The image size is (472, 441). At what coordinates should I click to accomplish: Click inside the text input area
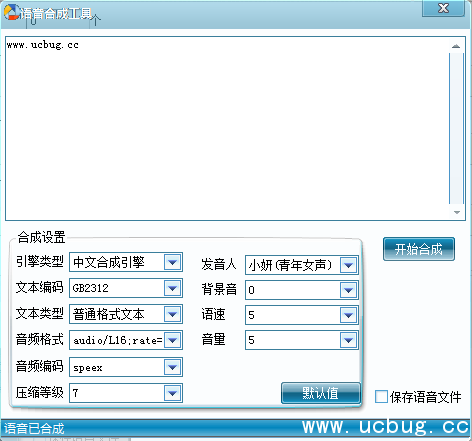tap(227, 128)
